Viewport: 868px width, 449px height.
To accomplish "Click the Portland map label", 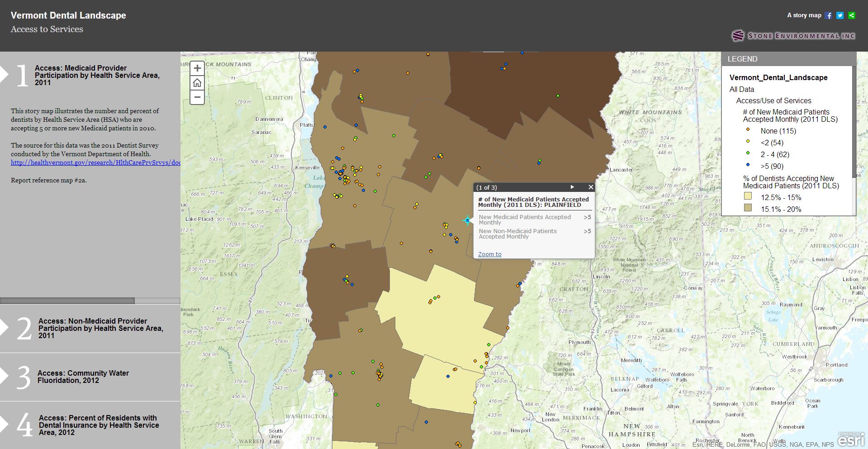I will (837, 365).
